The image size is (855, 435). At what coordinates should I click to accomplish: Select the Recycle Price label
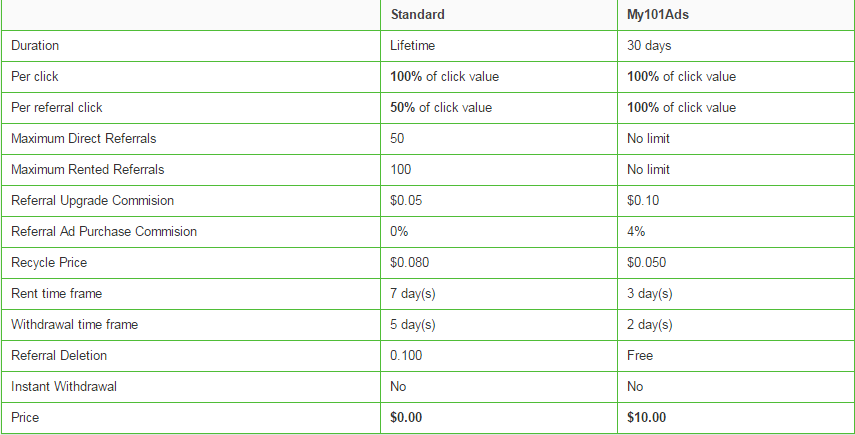point(49,263)
